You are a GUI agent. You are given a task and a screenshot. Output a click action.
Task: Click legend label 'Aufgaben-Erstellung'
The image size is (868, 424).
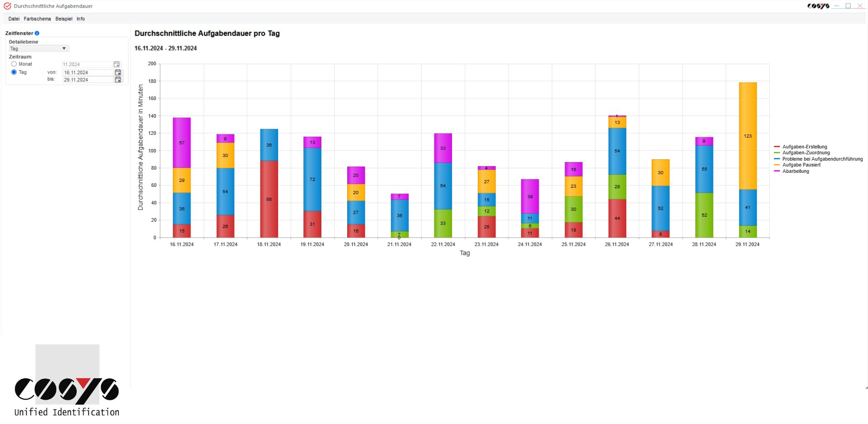point(805,147)
